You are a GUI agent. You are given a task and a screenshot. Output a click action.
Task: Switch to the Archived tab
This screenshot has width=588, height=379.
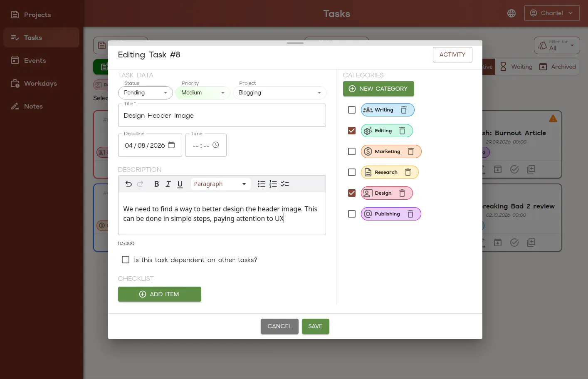point(558,67)
